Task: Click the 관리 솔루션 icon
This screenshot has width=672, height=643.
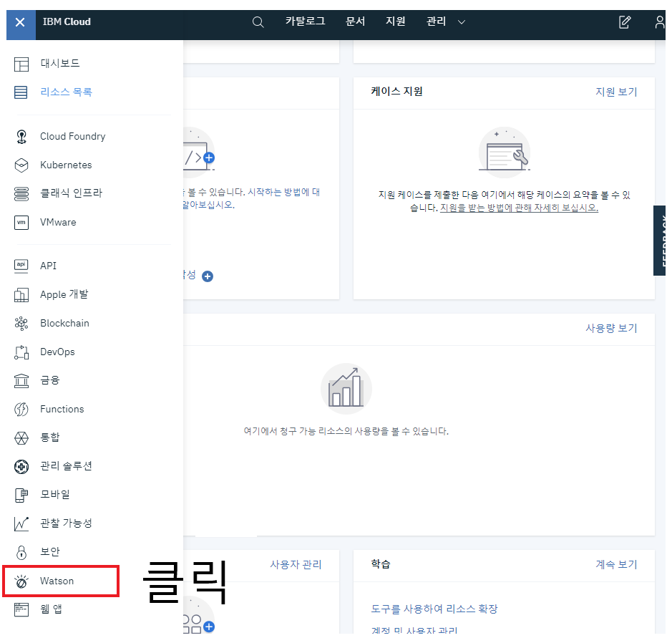Action: tap(21, 466)
